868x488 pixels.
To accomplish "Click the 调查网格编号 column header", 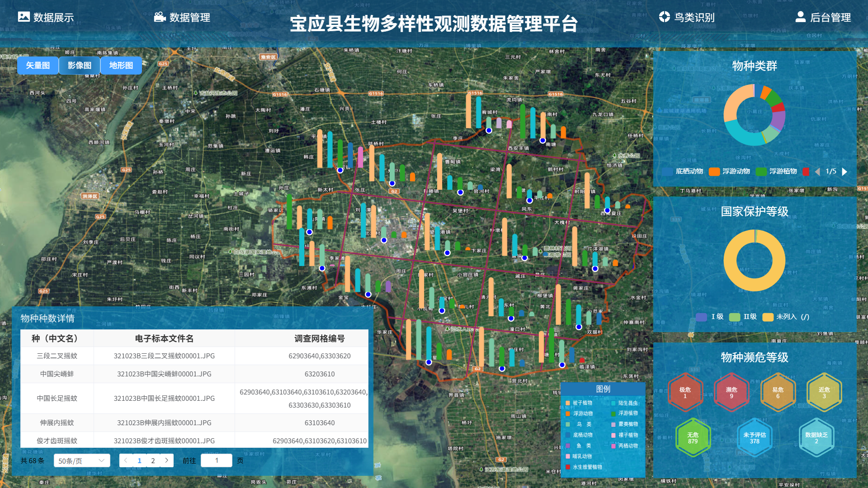I will click(320, 338).
